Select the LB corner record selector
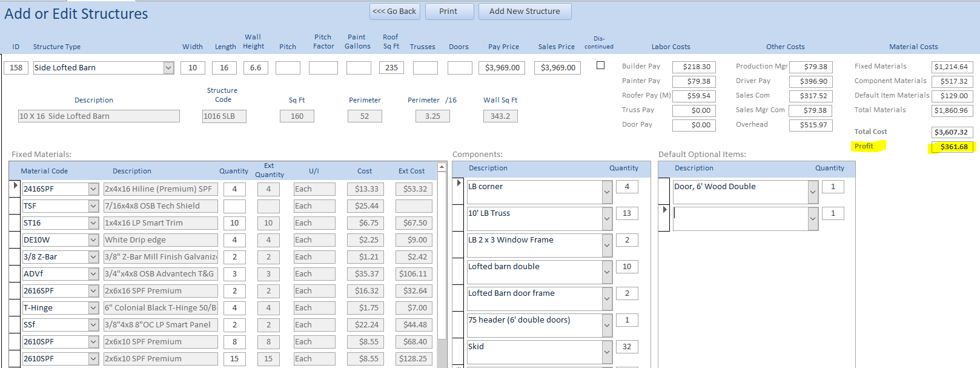This screenshot has width=980, height=368. pos(459,192)
